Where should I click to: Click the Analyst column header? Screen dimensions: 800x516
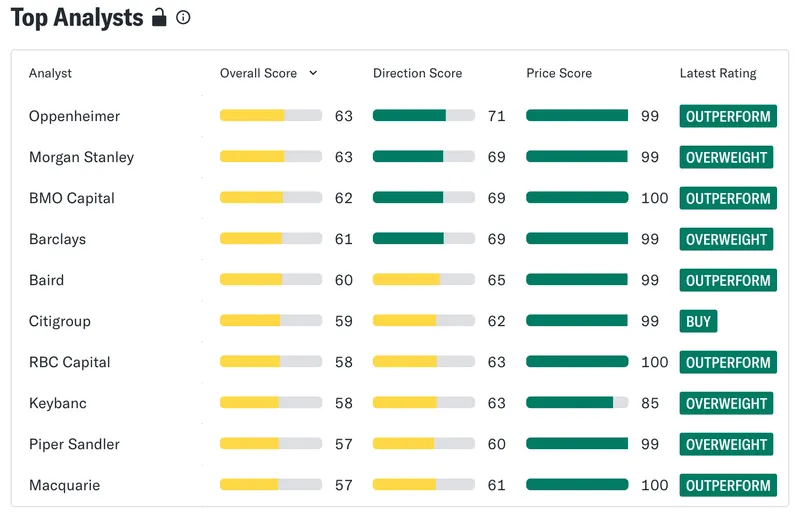point(50,73)
